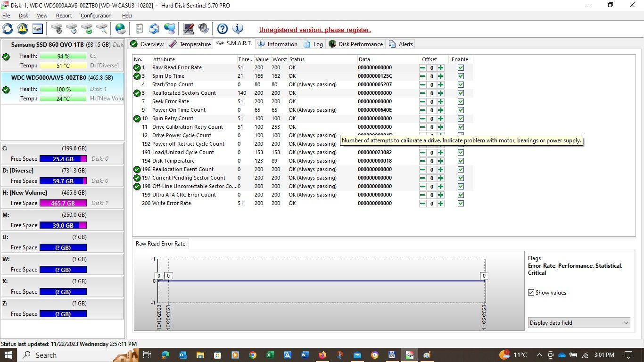The width and height of the screenshot is (644, 362).
Task: Open the Configuration menu
Action: coord(96,16)
